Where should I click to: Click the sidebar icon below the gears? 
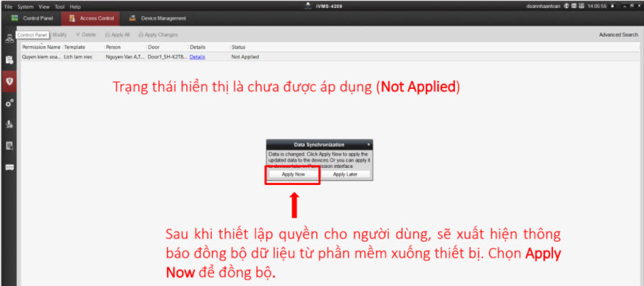10,124
